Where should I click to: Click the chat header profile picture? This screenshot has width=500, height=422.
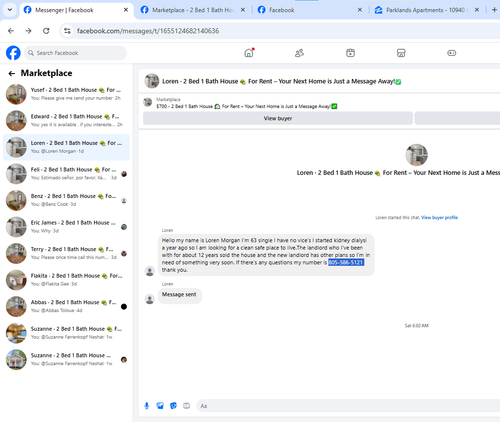point(151,81)
